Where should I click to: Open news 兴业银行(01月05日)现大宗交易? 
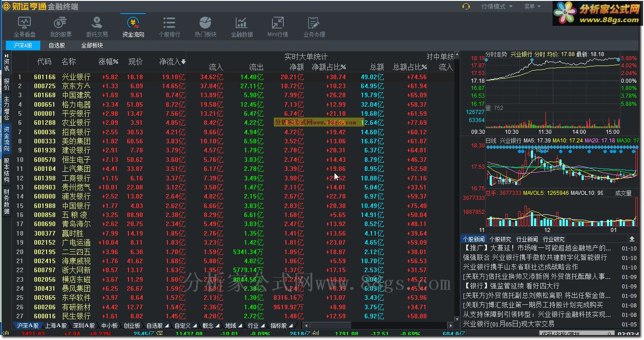[508, 324]
